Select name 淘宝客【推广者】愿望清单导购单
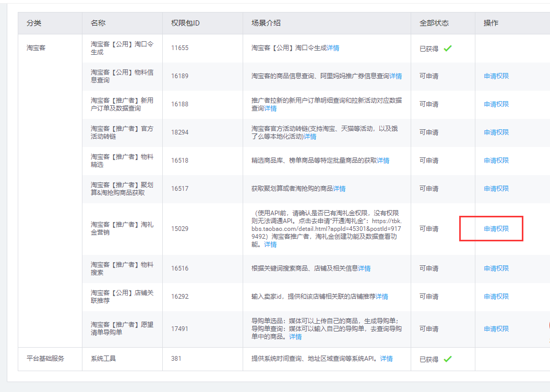The width and height of the screenshot is (550, 392). [122, 328]
